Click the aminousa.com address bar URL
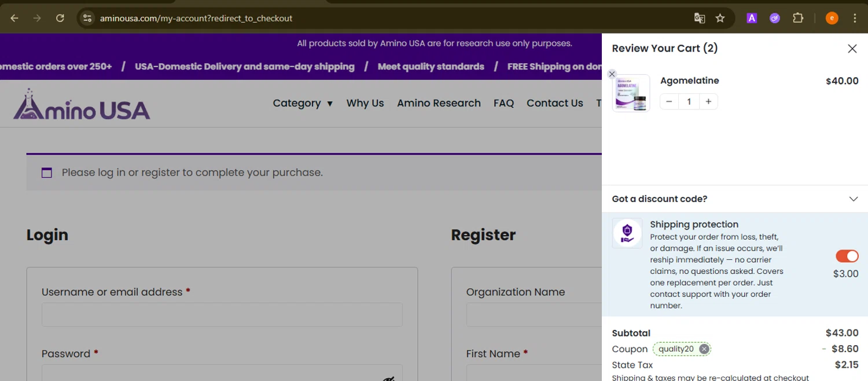This screenshot has width=868, height=381. click(x=196, y=19)
